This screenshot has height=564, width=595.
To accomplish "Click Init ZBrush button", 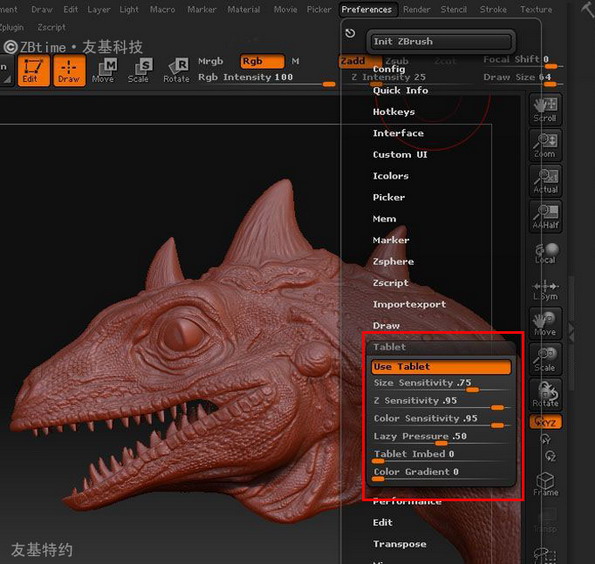I will (441, 41).
